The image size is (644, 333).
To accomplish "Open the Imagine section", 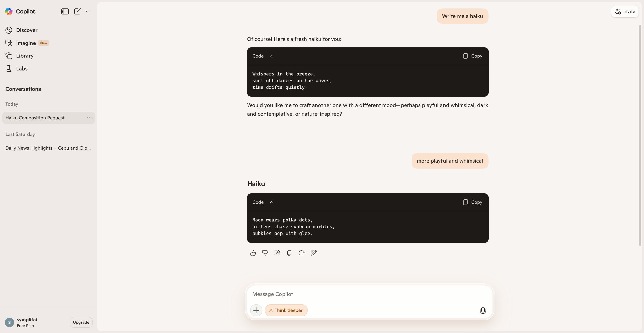I will click(x=26, y=43).
